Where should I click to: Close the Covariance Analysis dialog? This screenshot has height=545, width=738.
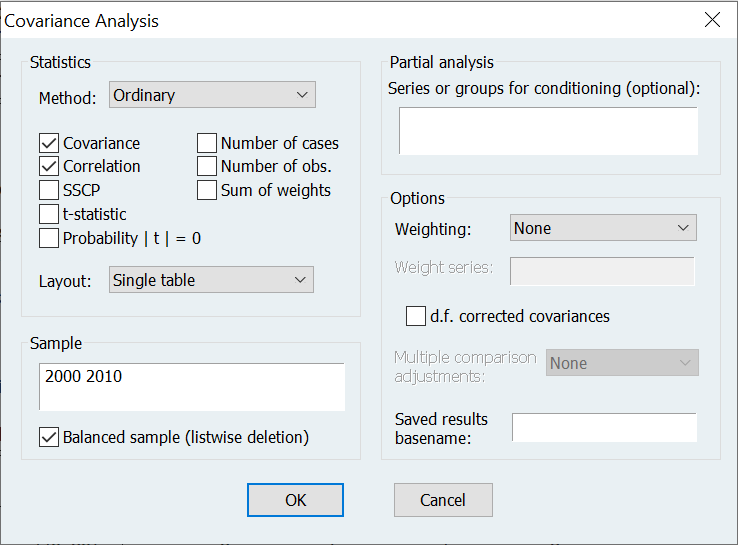(712, 20)
